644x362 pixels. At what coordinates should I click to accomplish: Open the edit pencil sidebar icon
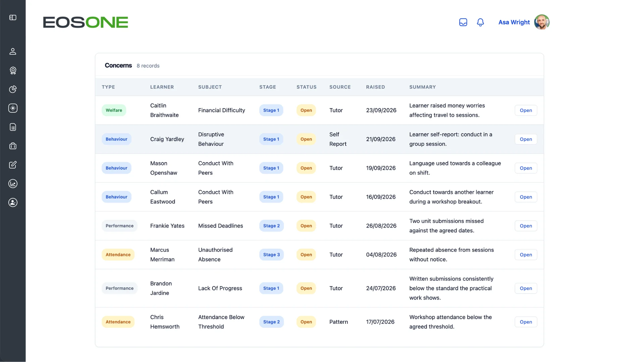click(x=13, y=165)
